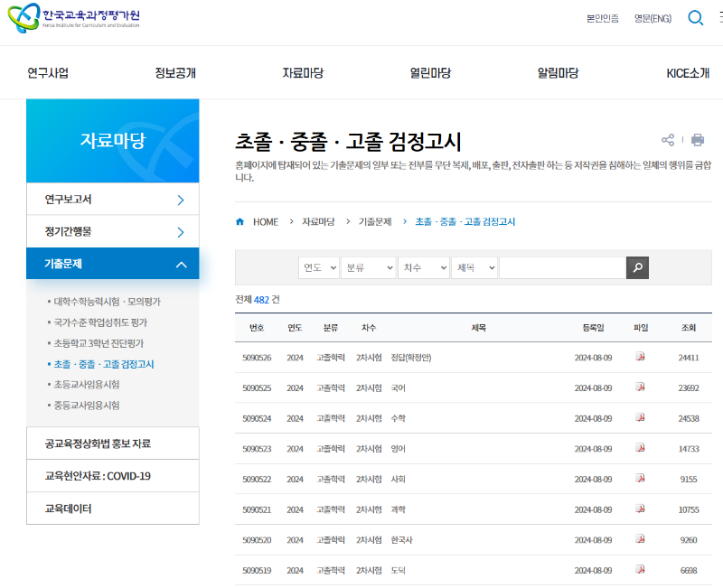Download PDF for the 사회 row

(x=640, y=479)
